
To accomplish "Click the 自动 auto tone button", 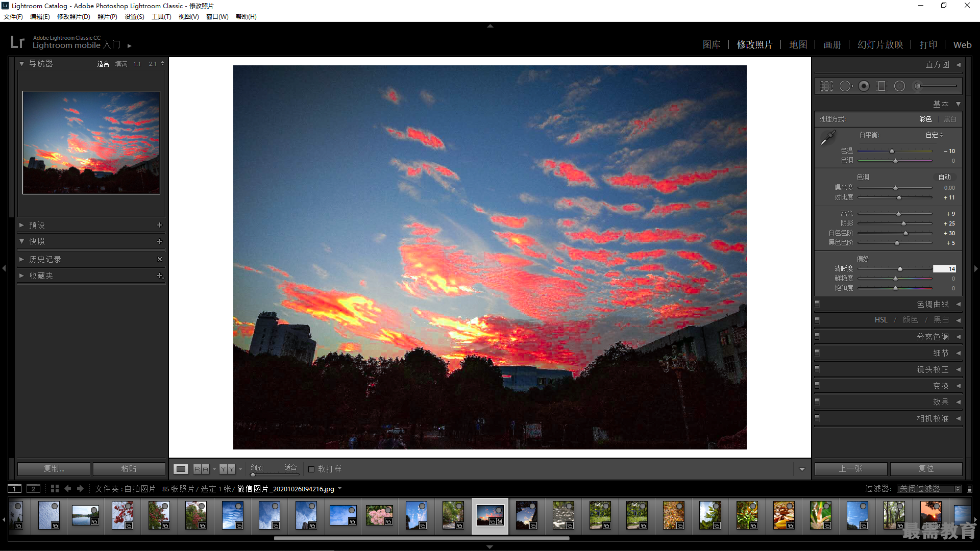I will (945, 178).
